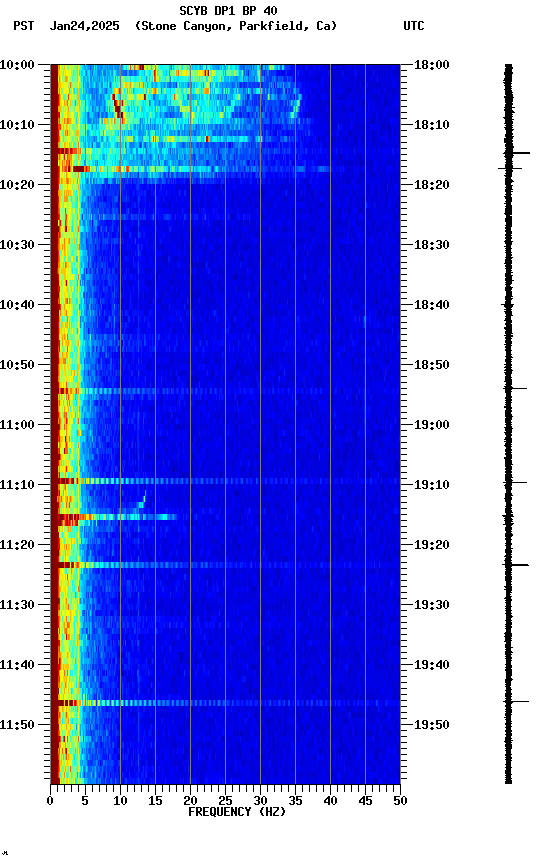The height and width of the screenshot is (864, 552).
Task: Click the 0 Hz frequency tick label
Action: coord(50,801)
